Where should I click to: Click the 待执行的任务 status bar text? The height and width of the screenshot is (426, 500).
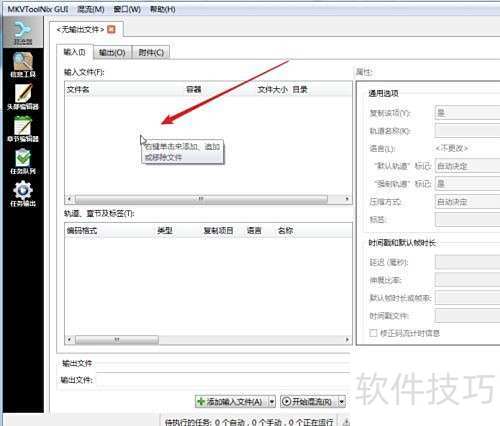pyautogui.click(x=249, y=422)
